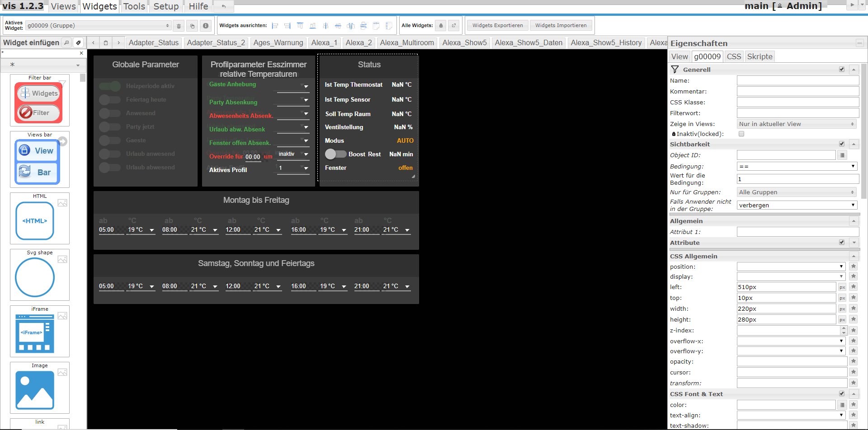
Task: Toggle the Boost switch in Status
Action: [x=335, y=154]
